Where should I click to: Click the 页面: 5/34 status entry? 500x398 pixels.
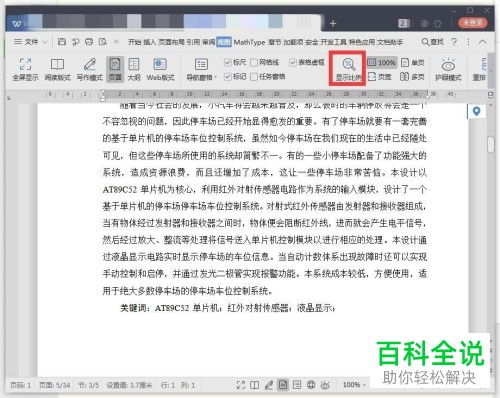click(55, 385)
